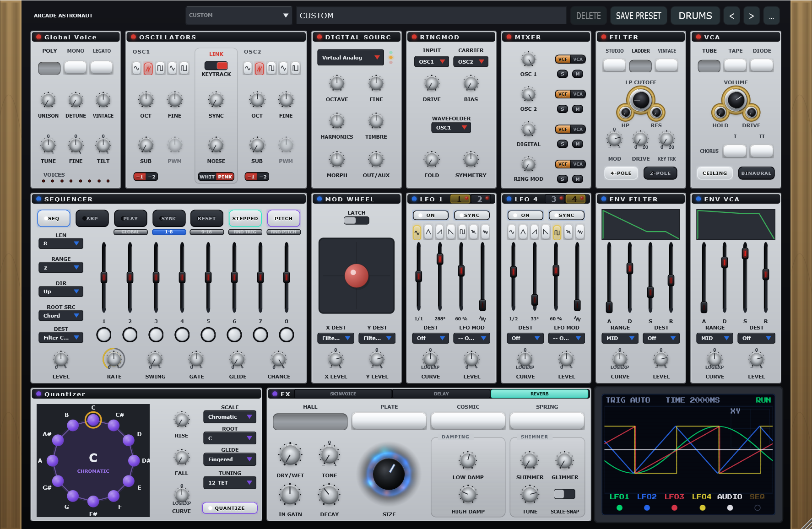The image size is (812, 529).
Task: Select sequencer steps 9-16 tab
Action: pos(207,232)
